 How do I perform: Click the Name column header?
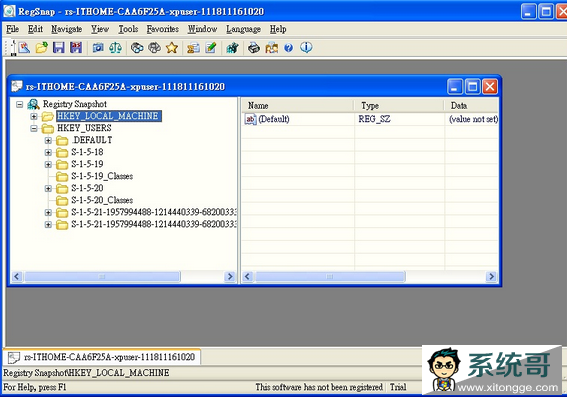298,106
